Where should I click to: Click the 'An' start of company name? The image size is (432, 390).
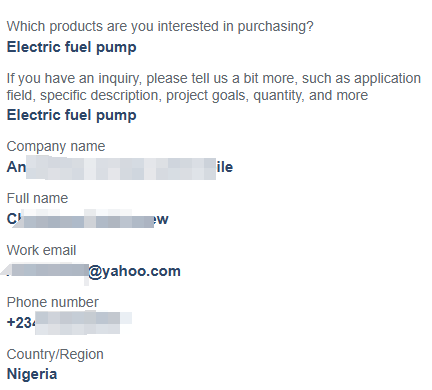point(16,167)
